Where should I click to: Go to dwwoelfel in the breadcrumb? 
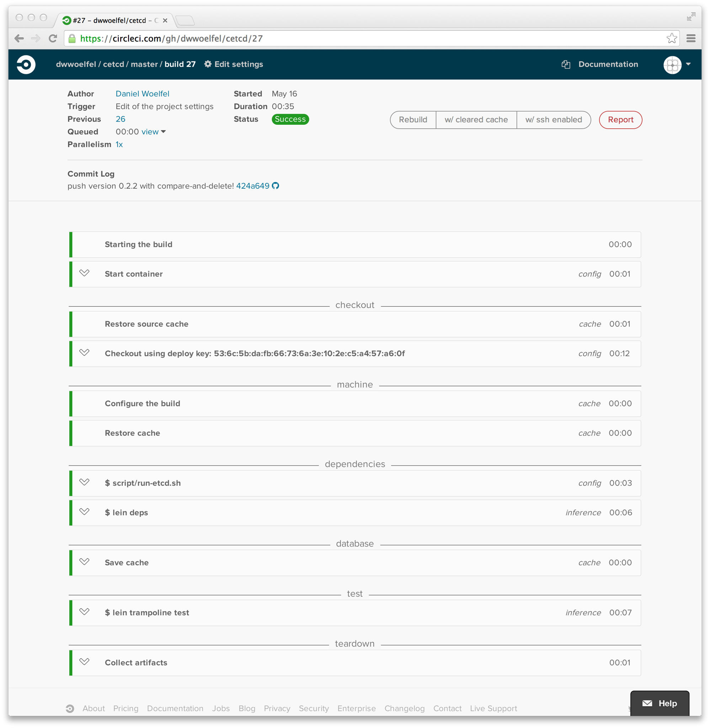tap(76, 64)
